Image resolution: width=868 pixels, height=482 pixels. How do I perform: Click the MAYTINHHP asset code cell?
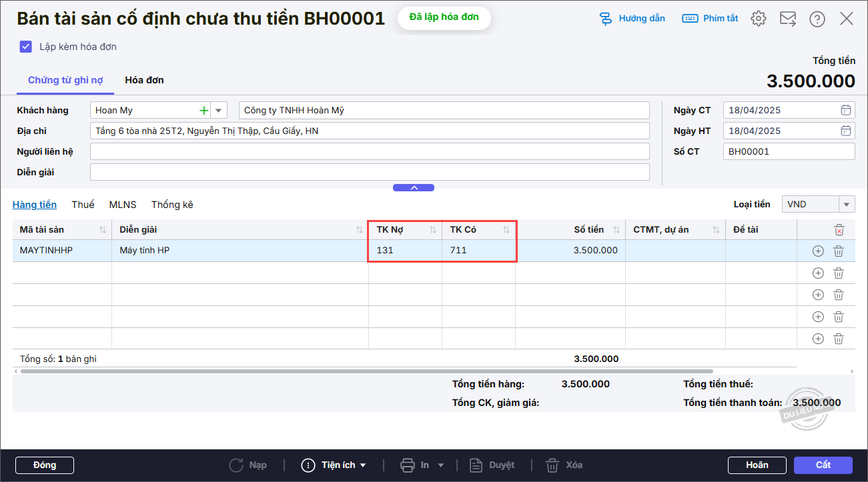click(62, 251)
